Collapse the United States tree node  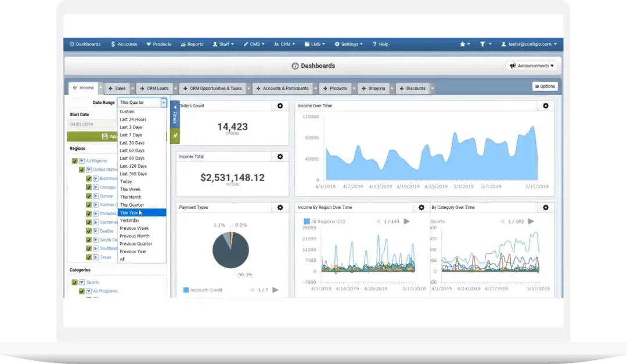(x=89, y=170)
